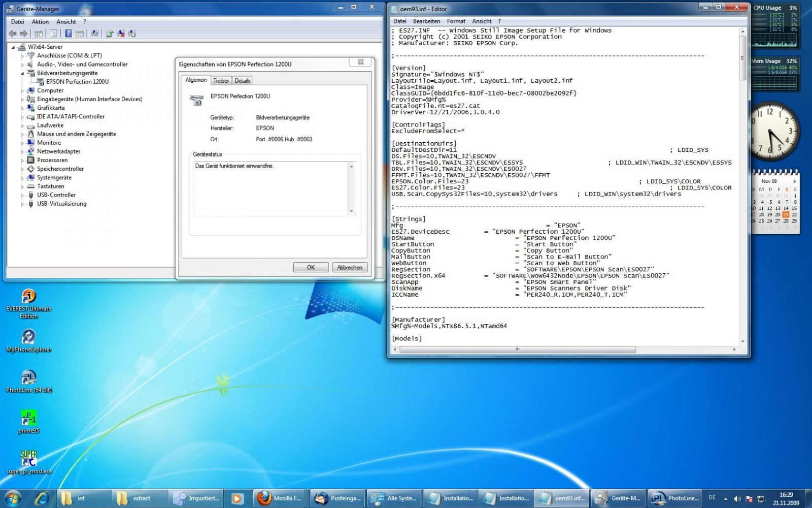This screenshot has height=508, width=812.
Task: Switch to the Treiber tab
Action: click(221, 81)
